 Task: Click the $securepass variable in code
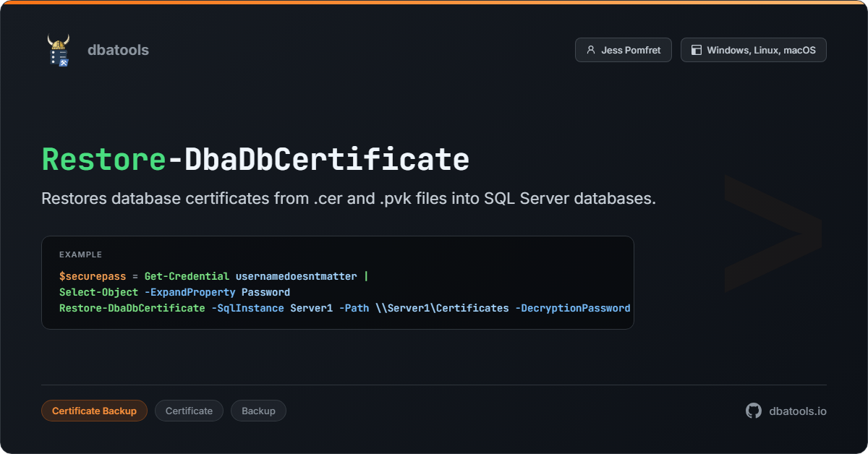point(93,276)
